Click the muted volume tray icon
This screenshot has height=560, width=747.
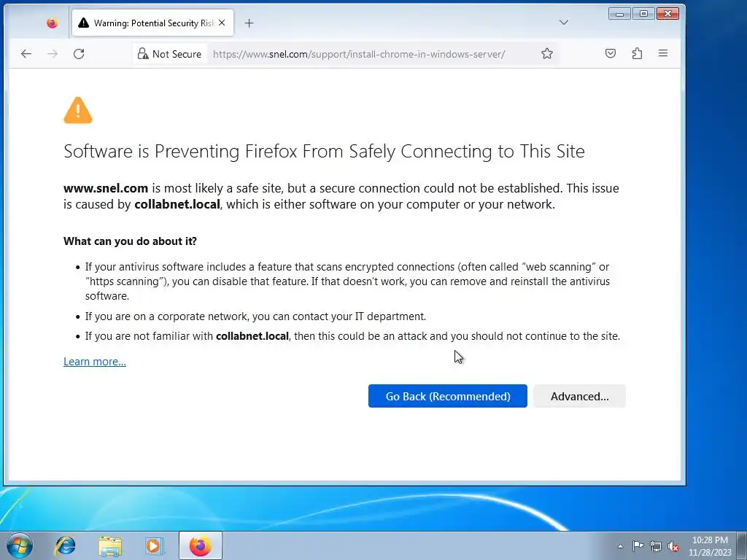pos(673,546)
